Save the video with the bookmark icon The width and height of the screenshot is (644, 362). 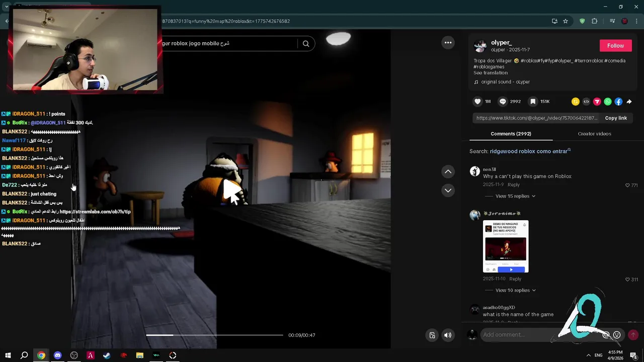coord(533,102)
